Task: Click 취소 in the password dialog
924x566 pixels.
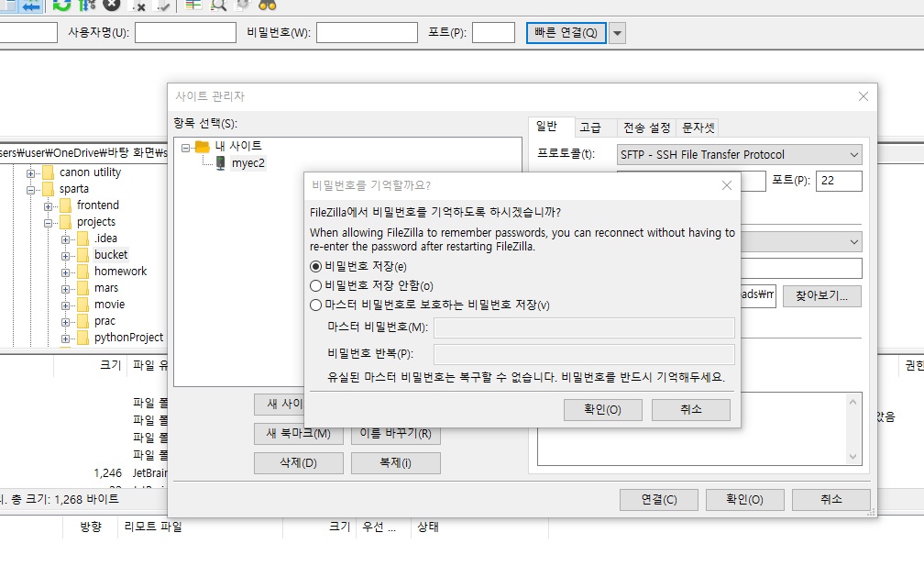Action: (x=690, y=410)
